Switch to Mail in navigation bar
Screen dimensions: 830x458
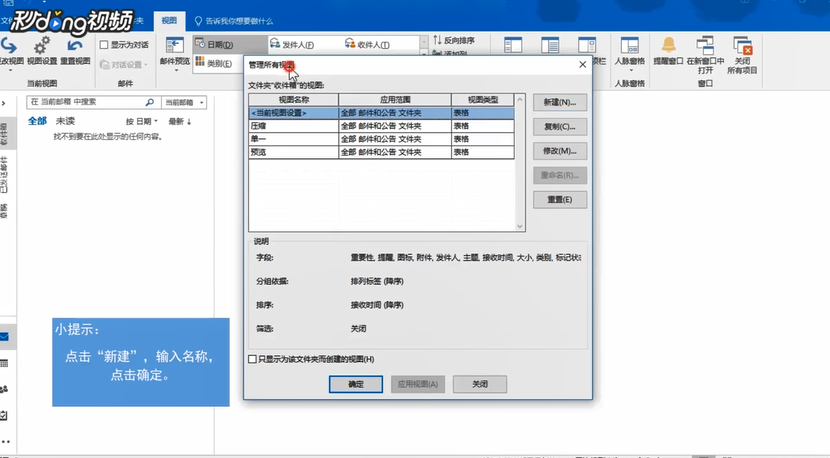[5, 337]
